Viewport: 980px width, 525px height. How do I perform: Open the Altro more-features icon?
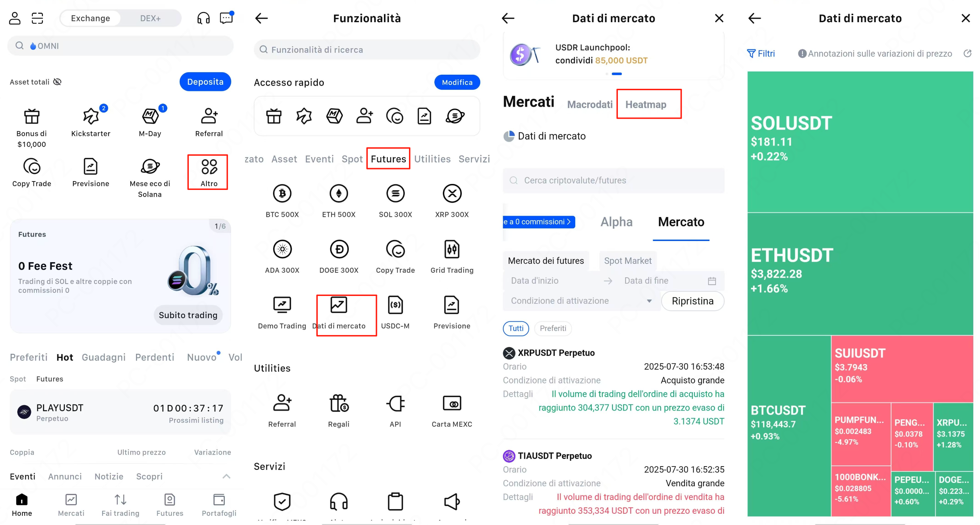(x=209, y=172)
